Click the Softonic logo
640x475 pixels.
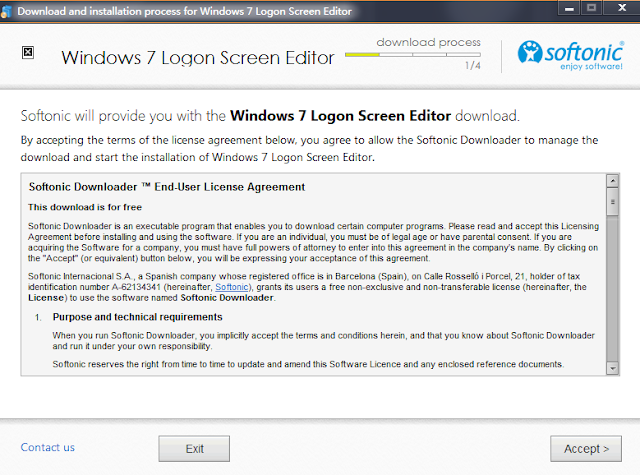tap(571, 55)
